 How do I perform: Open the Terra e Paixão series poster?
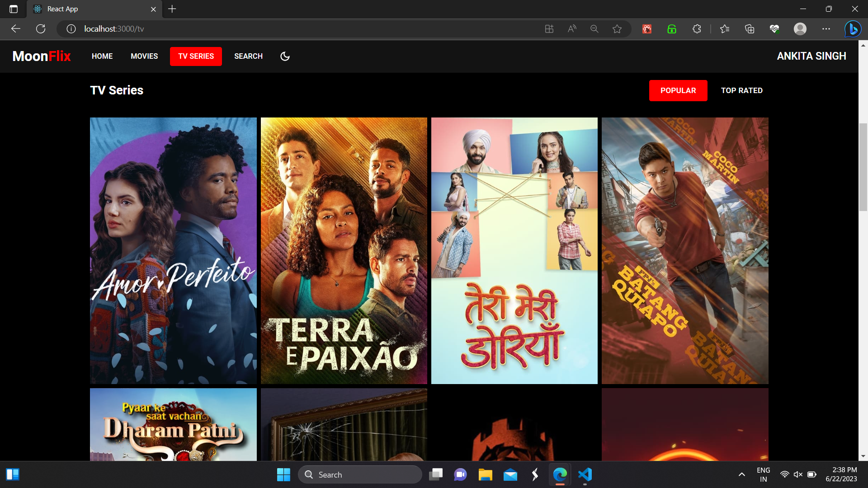click(344, 250)
